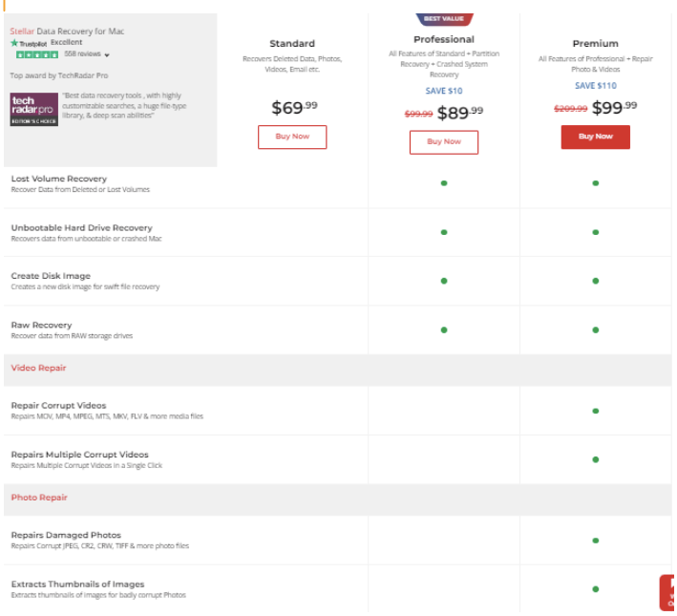The height and width of the screenshot is (616, 677).
Task: Click Buy Now for the Professional plan
Action: 444,141
